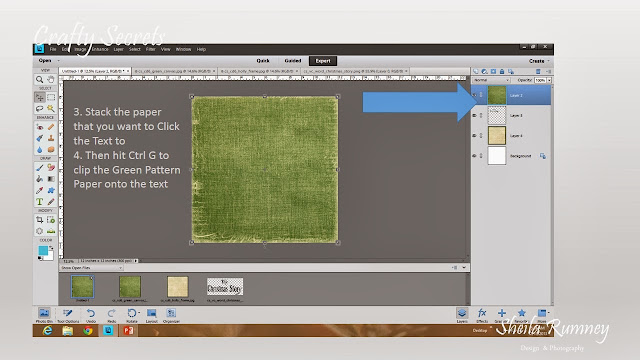Delete the selected layer with trash icon
The width and height of the screenshot is (640, 360).
coord(538,71)
